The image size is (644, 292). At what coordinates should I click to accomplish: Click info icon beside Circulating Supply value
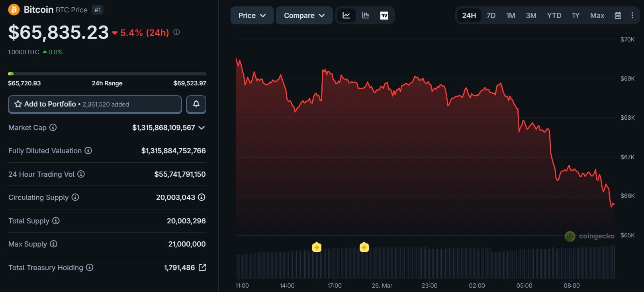pyautogui.click(x=202, y=197)
